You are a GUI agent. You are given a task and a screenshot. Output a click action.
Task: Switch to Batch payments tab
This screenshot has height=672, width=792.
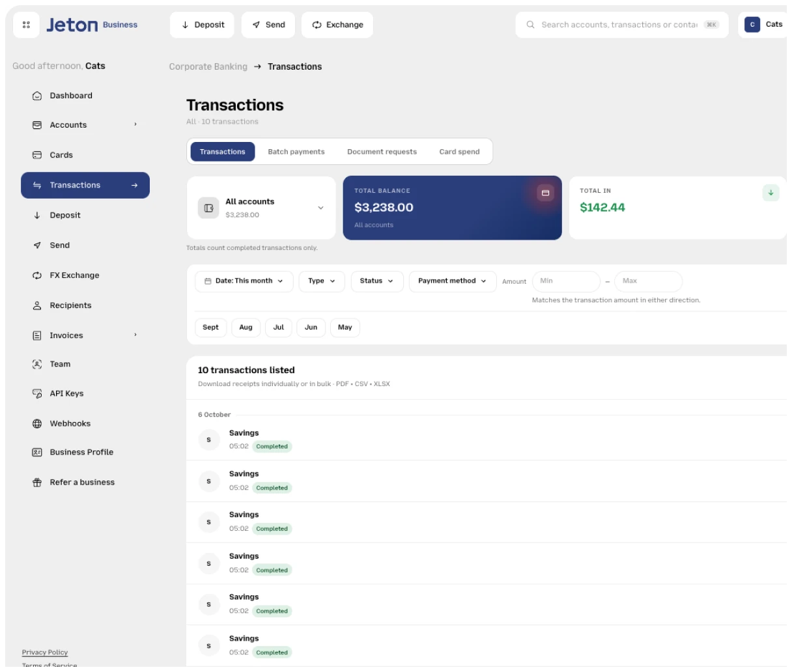(x=296, y=152)
